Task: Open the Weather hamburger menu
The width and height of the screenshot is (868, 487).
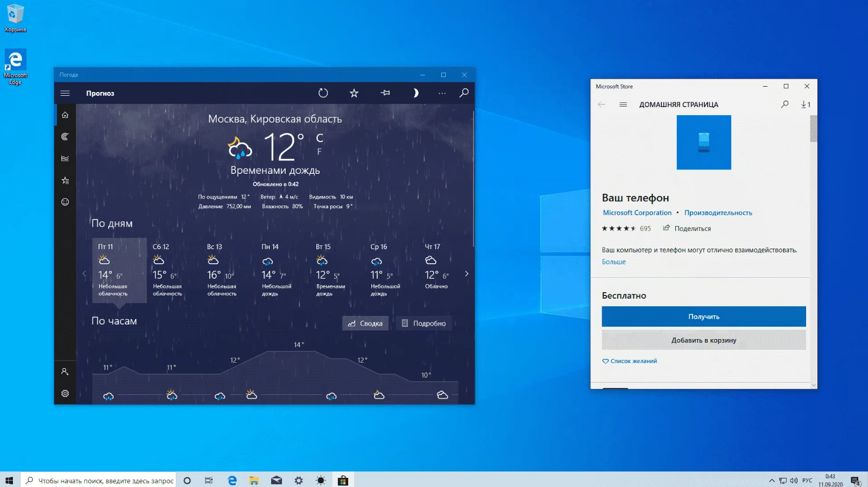Action: [x=65, y=93]
